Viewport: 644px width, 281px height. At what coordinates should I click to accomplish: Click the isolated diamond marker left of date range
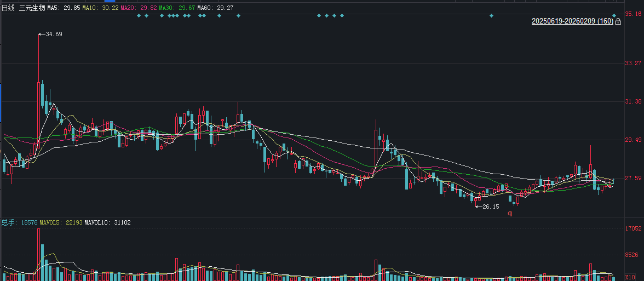491,15
